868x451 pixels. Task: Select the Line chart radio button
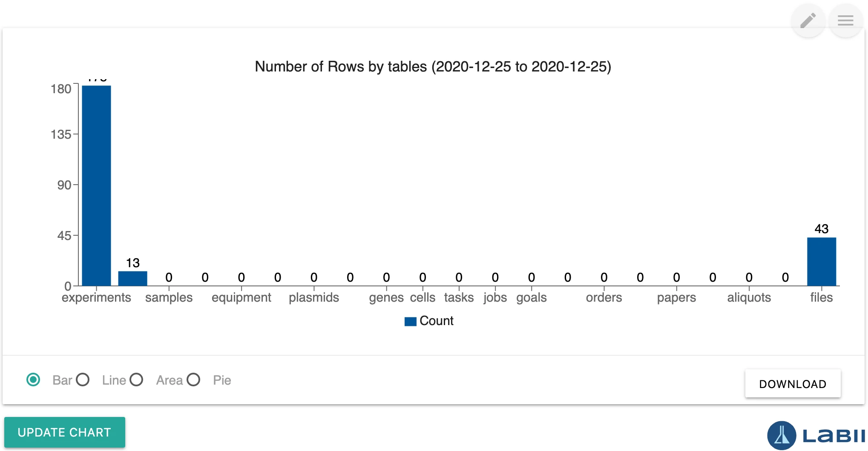coord(83,380)
